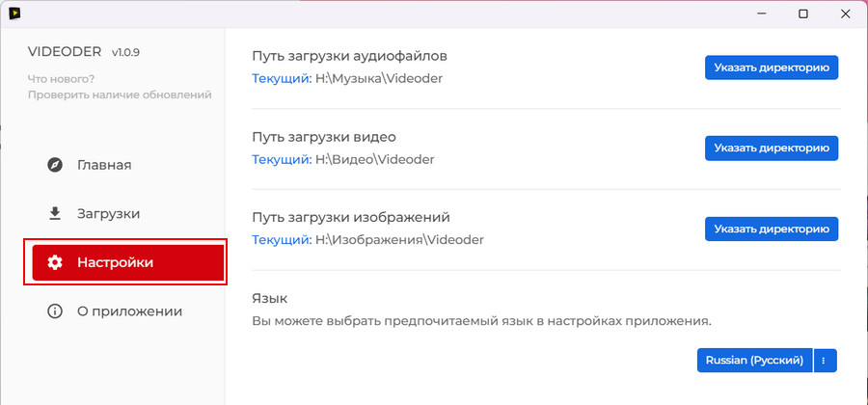Click Проверить наличие обновлений link
The width and height of the screenshot is (868, 405).
point(120,94)
